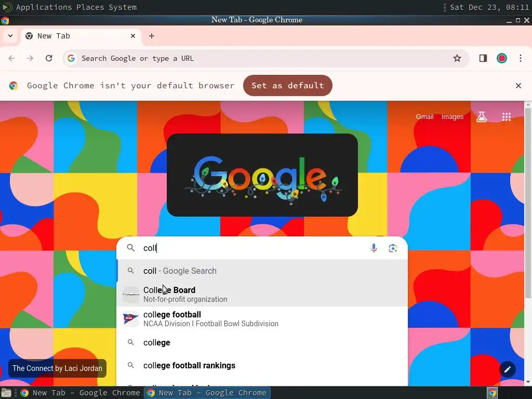
Task: Click the Google holiday doodle
Action: pyautogui.click(x=262, y=175)
